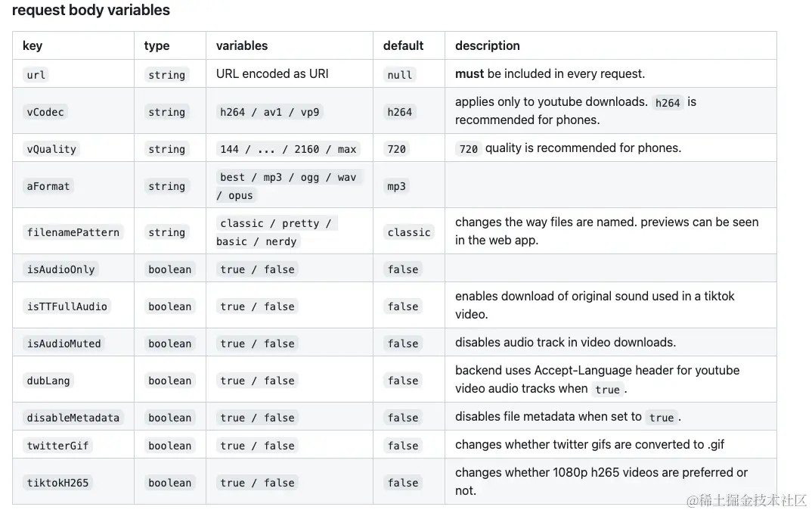The image size is (812, 513).
Task: Select the "disableMetadata" key label
Action: click(73, 418)
